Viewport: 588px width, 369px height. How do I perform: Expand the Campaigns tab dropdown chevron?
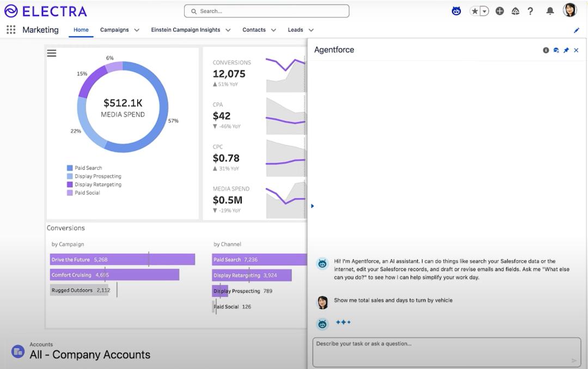click(137, 30)
